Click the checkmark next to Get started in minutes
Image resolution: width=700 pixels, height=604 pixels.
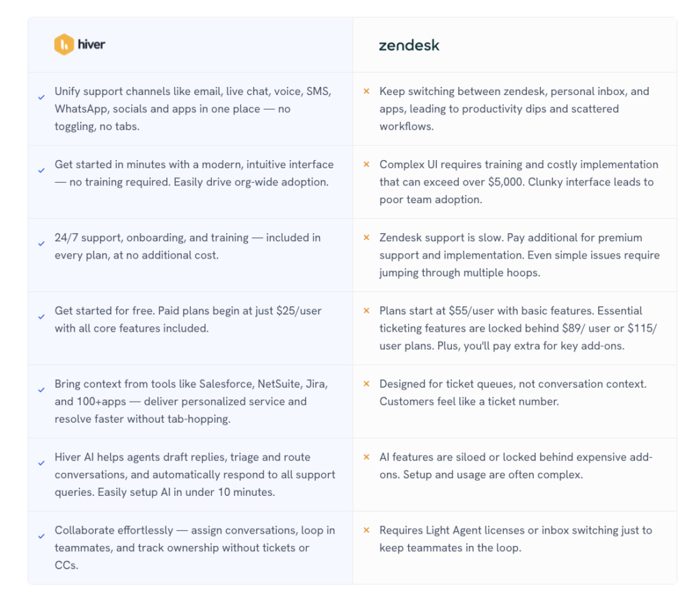click(42, 170)
